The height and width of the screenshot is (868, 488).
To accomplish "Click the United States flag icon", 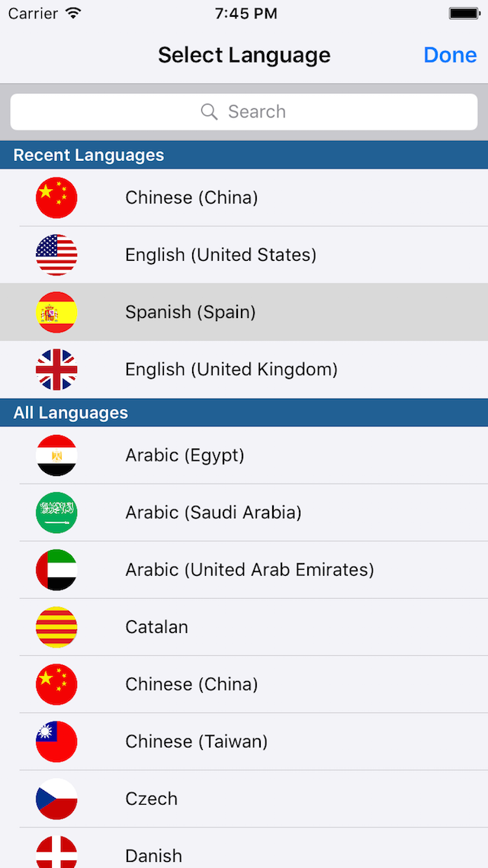I will pyautogui.click(x=56, y=255).
